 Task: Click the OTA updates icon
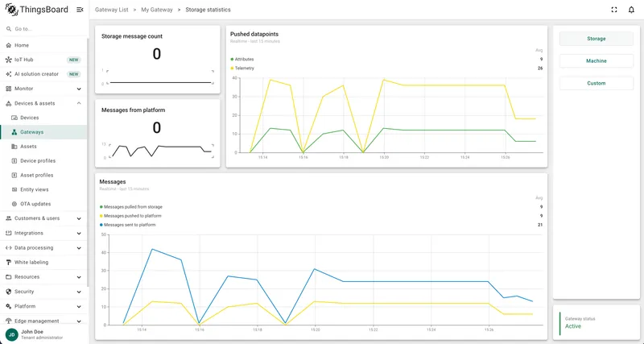14,204
